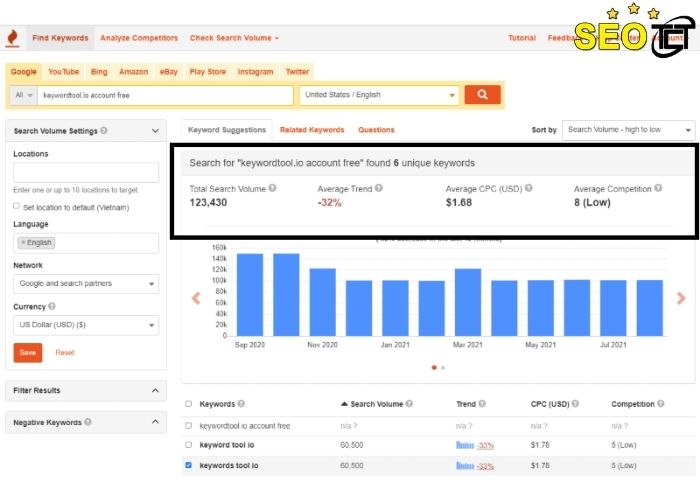700x500 pixels.
Task: Switch to the Instagram tab
Action: 255,71
